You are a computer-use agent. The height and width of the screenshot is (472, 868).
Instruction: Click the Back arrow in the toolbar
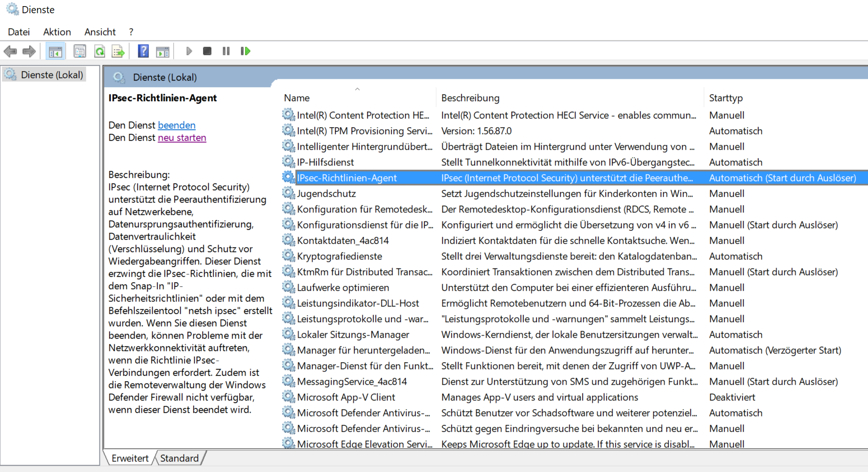pyautogui.click(x=10, y=51)
